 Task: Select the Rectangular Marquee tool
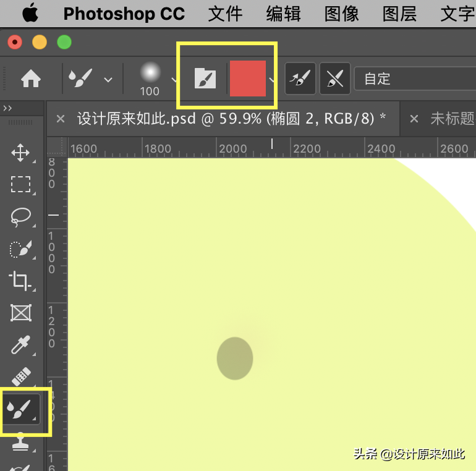point(20,184)
